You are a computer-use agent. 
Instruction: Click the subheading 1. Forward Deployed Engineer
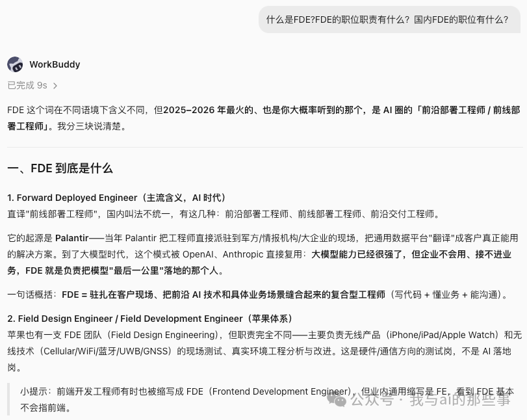[x=116, y=198]
